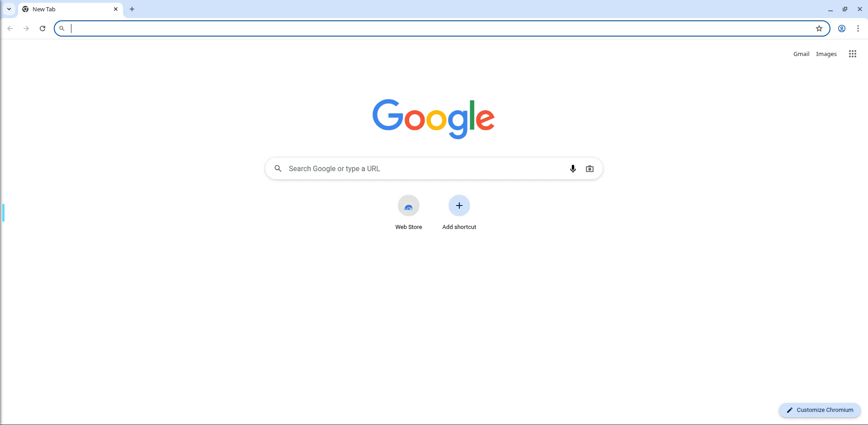Open the Google apps grid
The height and width of the screenshot is (425, 868).
[852, 54]
